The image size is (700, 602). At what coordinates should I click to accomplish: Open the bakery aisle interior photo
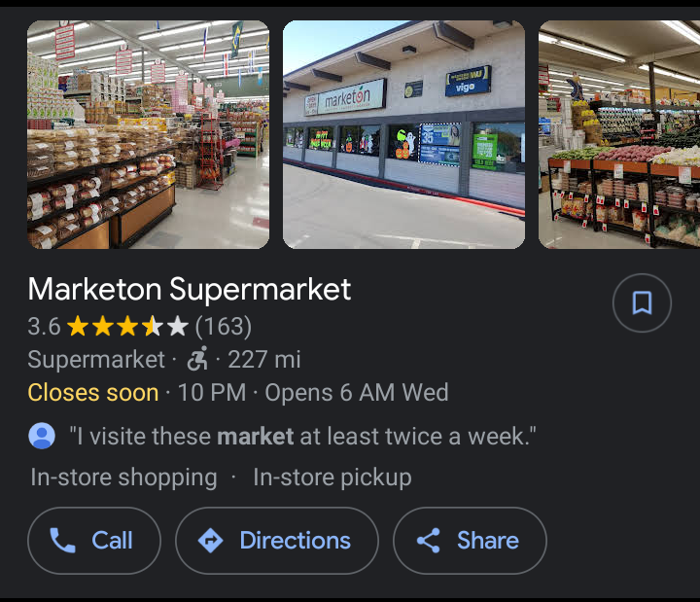tap(148, 134)
